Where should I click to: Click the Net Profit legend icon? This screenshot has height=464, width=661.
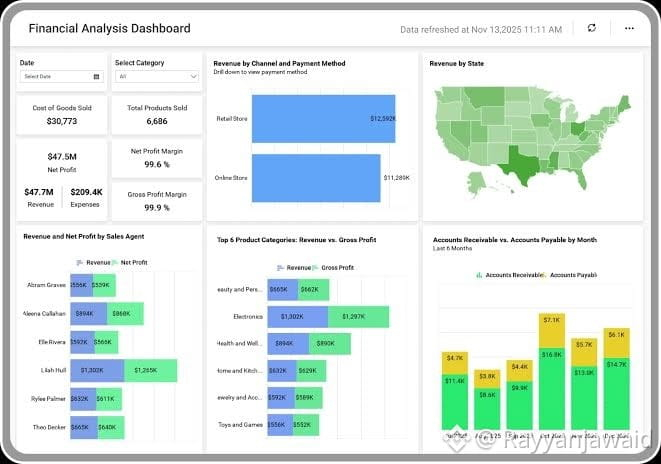pyautogui.click(x=115, y=263)
